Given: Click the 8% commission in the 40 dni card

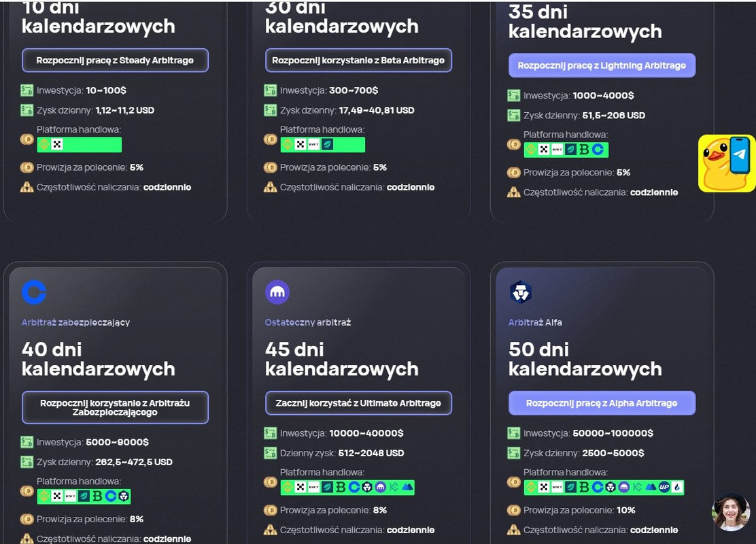Looking at the screenshot, I should pyautogui.click(x=137, y=520).
